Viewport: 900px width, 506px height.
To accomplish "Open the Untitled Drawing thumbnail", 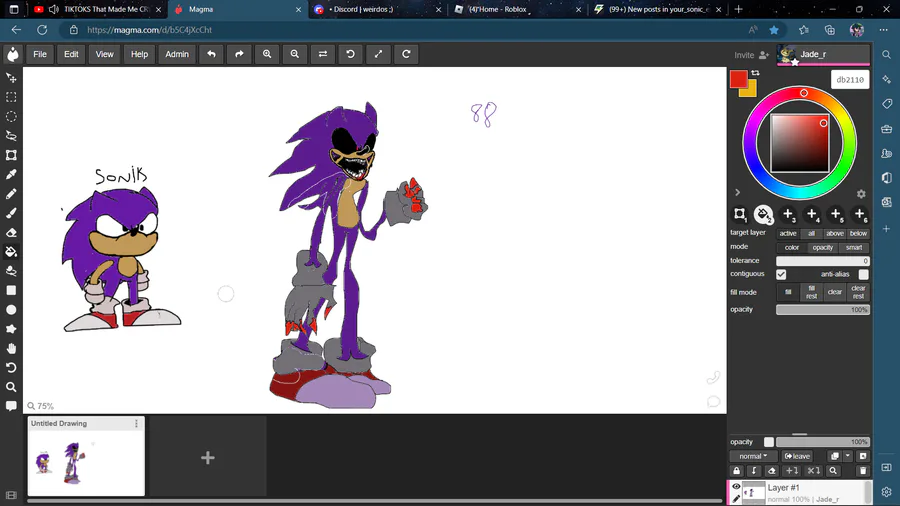I will 85,462.
